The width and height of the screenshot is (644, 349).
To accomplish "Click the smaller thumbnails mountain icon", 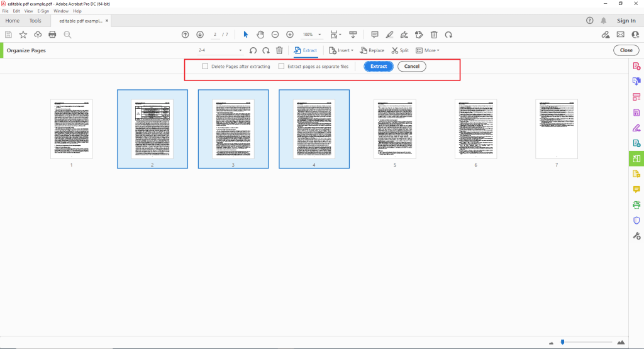I will [x=551, y=343].
